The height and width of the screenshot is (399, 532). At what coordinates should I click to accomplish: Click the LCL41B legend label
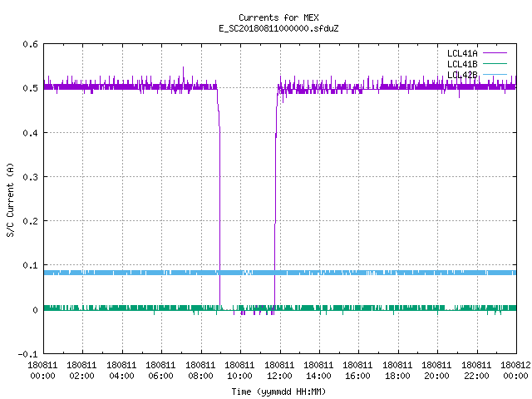462,64
